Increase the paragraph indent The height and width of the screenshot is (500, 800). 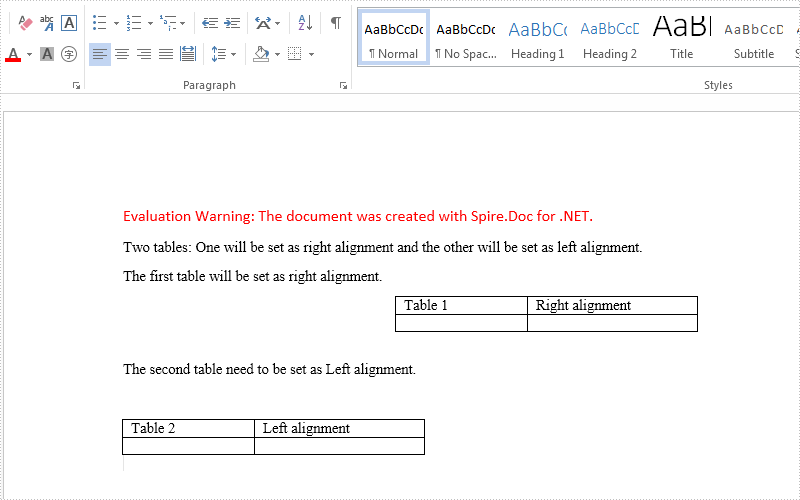coord(232,23)
